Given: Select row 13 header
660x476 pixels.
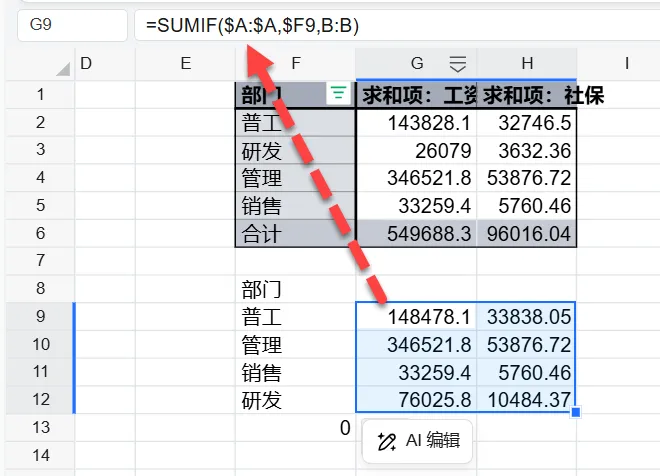Looking at the screenshot, I should (x=40, y=427).
